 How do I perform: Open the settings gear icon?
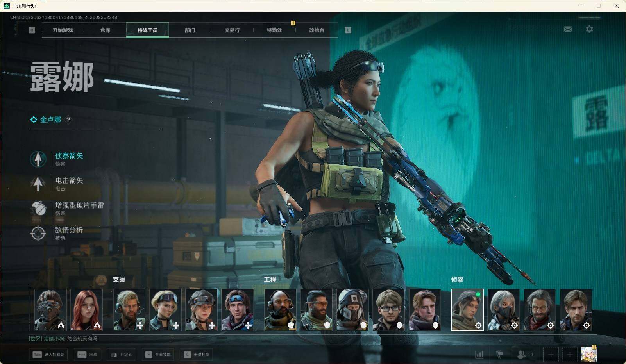(x=589, y=29)
